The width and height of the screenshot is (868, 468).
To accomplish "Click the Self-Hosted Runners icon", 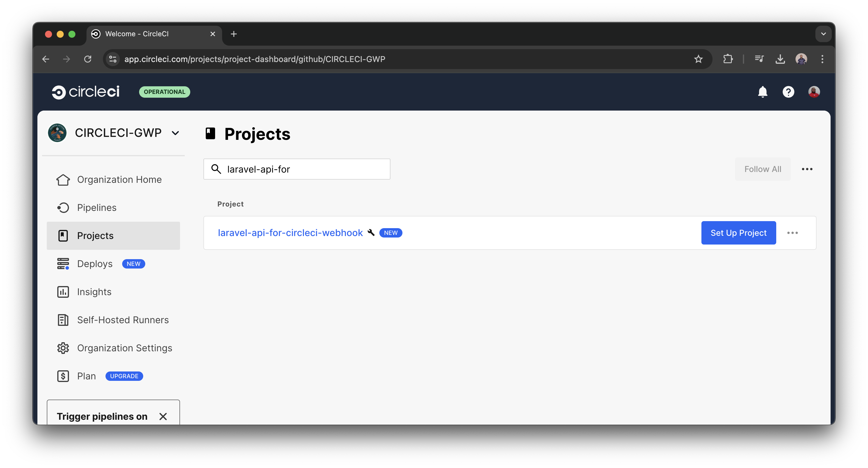I will pos(63,320).
